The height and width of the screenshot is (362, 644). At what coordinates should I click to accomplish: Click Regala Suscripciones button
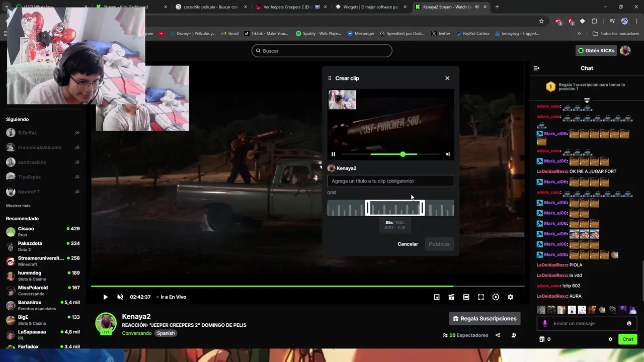pos(485,319)
